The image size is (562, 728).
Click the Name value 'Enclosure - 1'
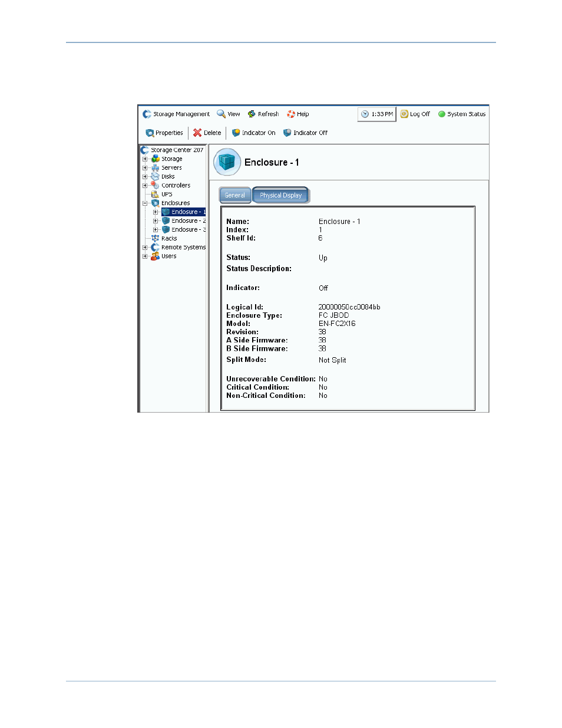pyautogui.click(x=339, y=222)
